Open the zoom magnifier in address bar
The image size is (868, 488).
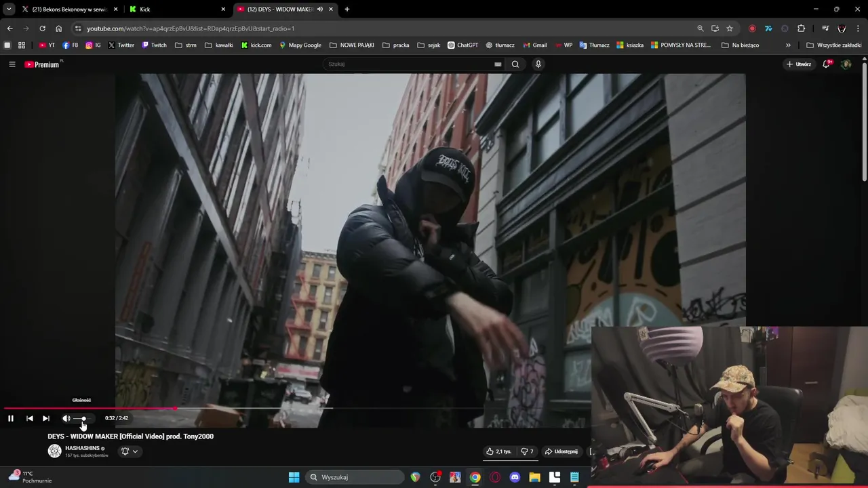tap(701, 28)
